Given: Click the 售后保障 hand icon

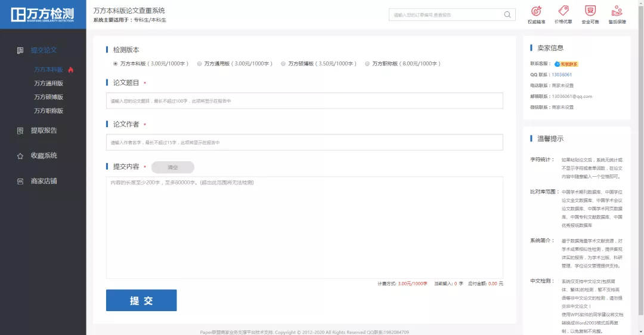Looking at the screenshot, I should click(617, 11).
